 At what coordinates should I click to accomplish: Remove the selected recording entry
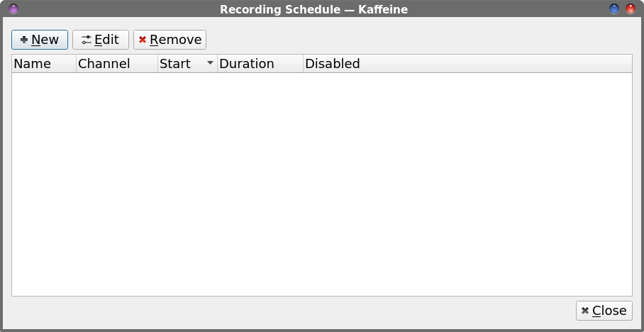tap(170, 40)
